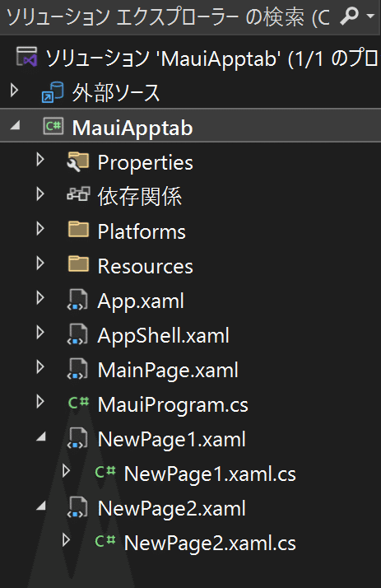Click the NewPage2.xaml file icon
Viewport: 381px width, 588px height.
pos(77,507)
